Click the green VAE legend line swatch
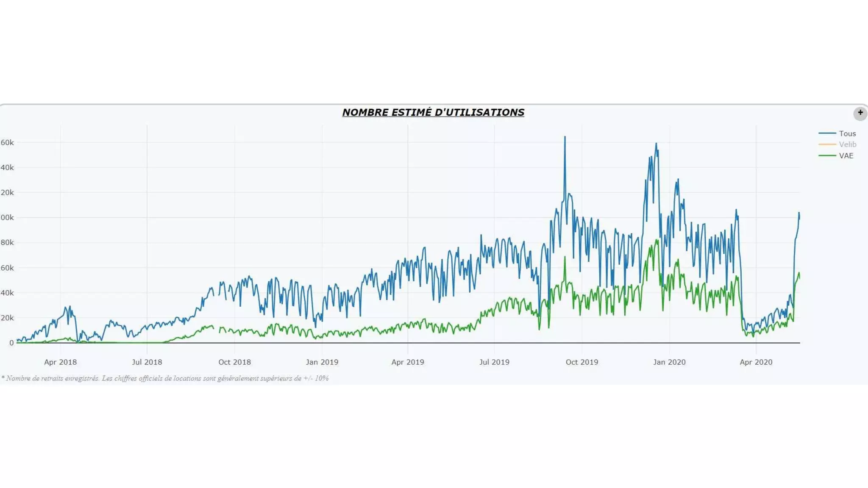This screenshot has width=868, height=488. pyautogui.click(x=827, y=155)
